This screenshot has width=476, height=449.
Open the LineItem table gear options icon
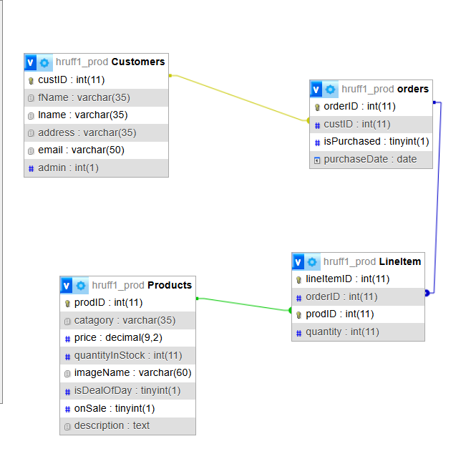[312, 262]
